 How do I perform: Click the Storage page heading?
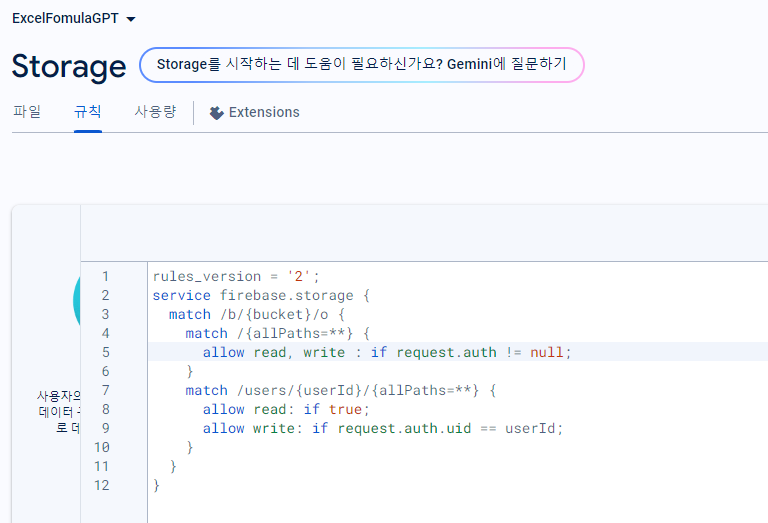click(69, 66)
